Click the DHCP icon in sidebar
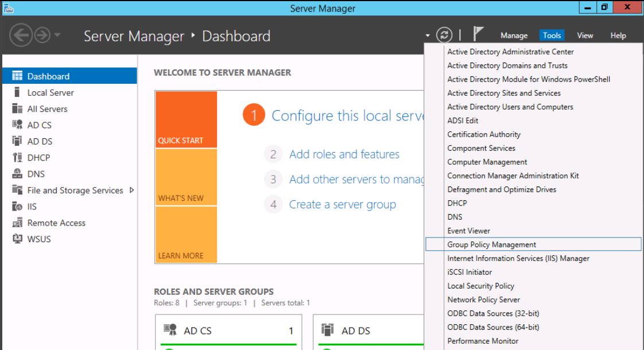The height and width of the screenshot is (350, 644). point(17,158)
